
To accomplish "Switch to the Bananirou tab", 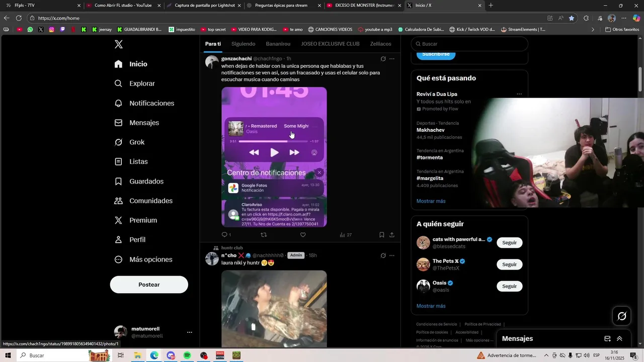I will [278, 44].
